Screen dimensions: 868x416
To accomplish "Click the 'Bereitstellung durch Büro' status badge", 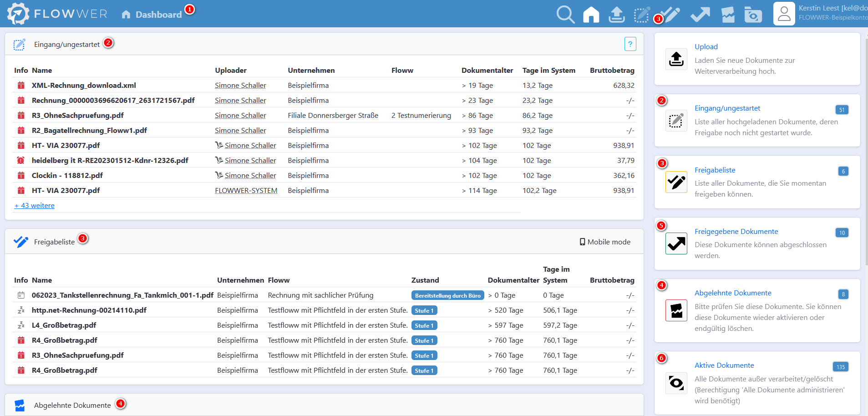I will 447,296.
